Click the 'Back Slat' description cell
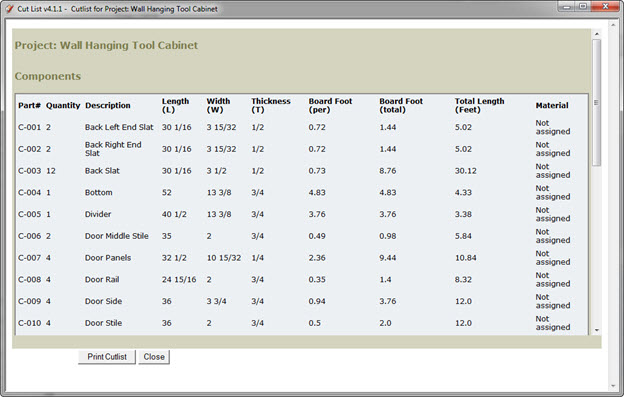The width and height of the screenshot is (624, 397). click(x=102, y=171)
